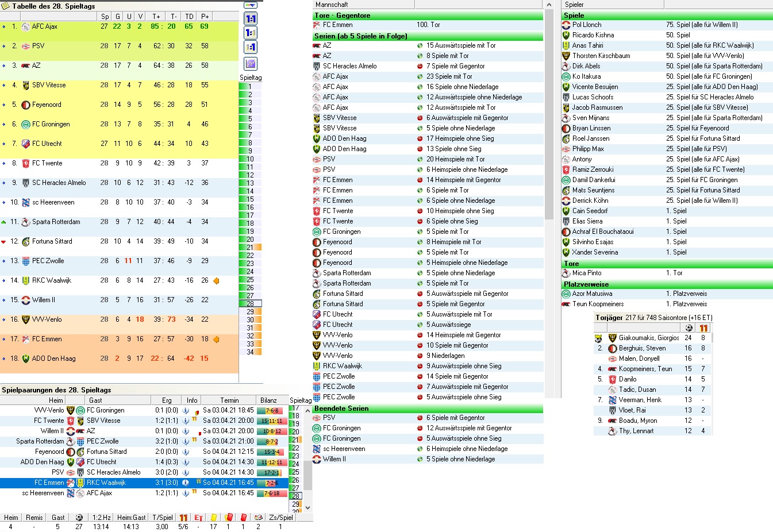Click the Termin column header in Spielpaarungen
The width and height of the screenshot is (773, 532).
coord(229,400)
